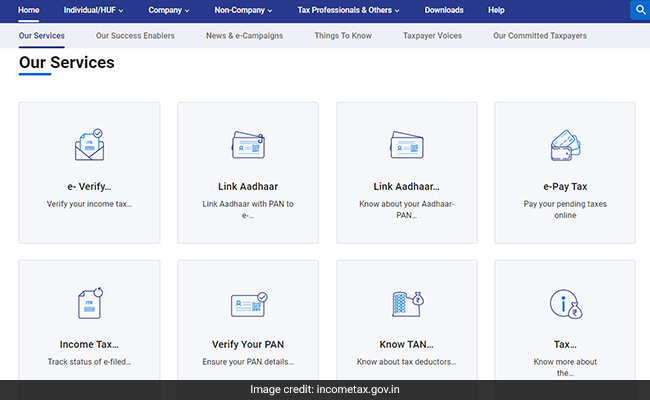650x400 pixels.
Task: Click the Tax information rupee icon
Action: [x=565, y=304]
